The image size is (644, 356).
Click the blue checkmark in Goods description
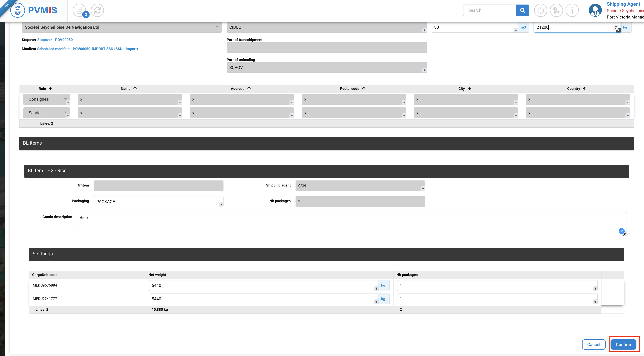(x=621, y=231)
